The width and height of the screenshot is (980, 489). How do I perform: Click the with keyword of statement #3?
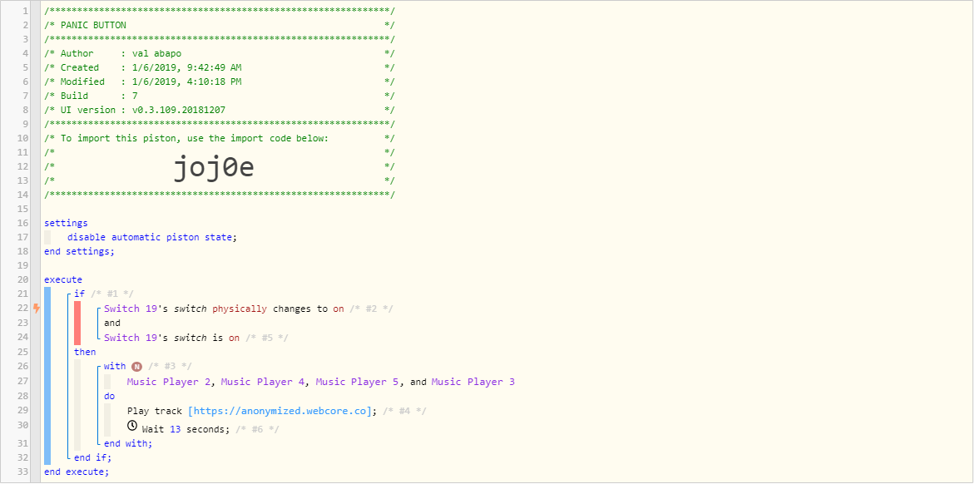coord(115,367)
